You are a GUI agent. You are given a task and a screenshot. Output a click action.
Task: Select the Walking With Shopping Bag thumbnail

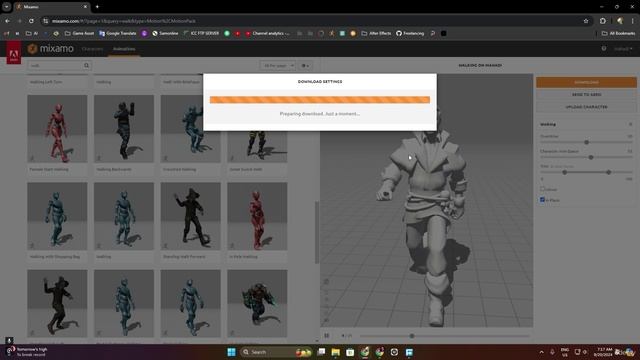[57, 216]
